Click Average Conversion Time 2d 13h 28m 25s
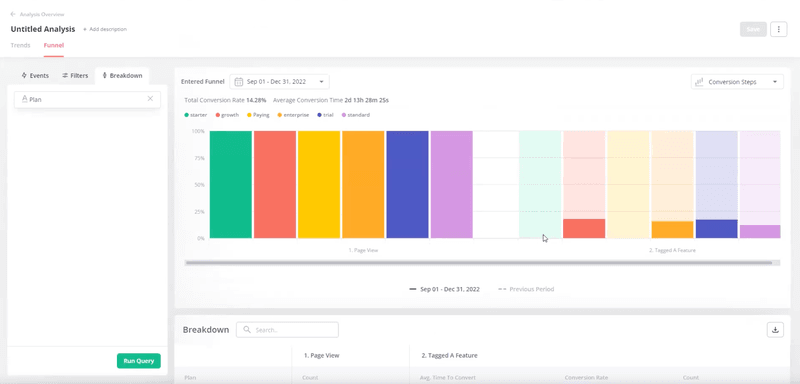800x384 pixels. pyautogui.click(x=331, y=100)
